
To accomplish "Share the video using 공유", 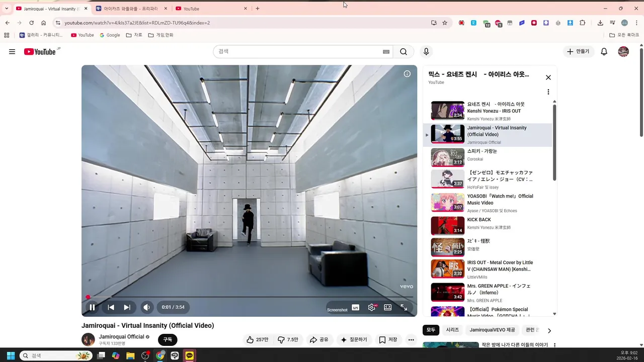I will [319, 340].
